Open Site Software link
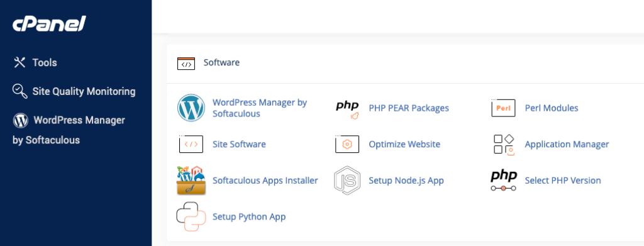The width and height of the screenshot is (644, 246). (x=239, y=144)
